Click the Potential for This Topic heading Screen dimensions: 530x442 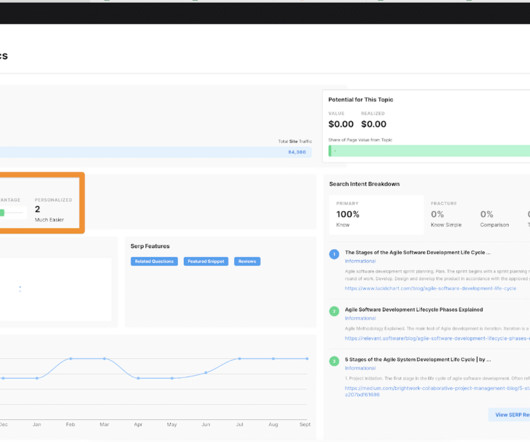[x=361, y=100]
